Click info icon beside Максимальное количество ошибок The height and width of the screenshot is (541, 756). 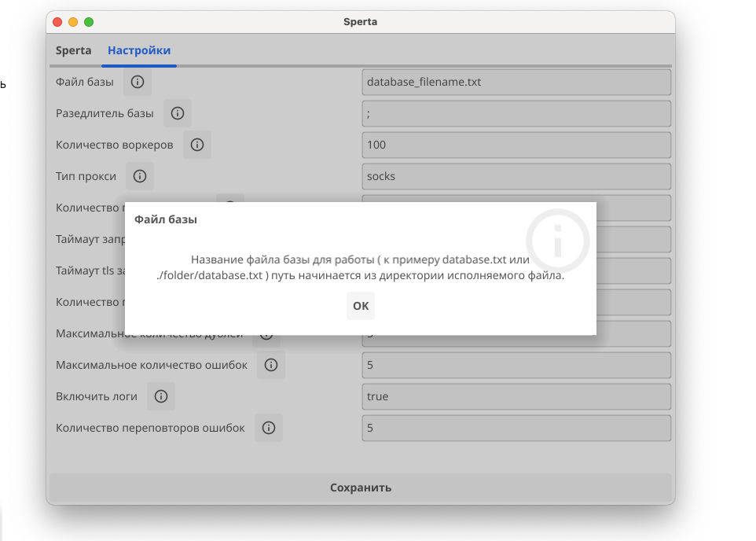(271, 365)
